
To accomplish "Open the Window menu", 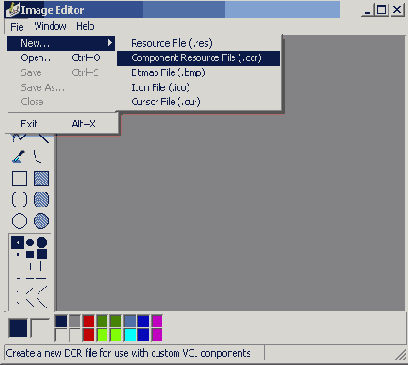I will coord(50,26).
